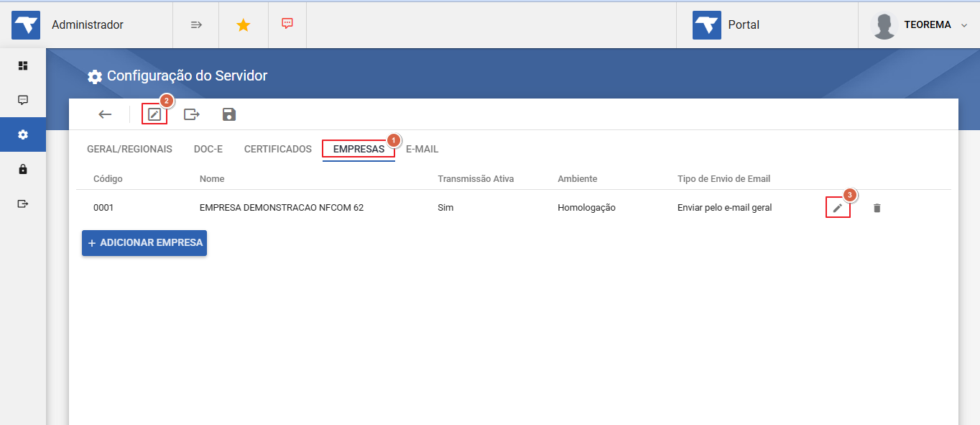Click the code cell 0001

point(103,208)
